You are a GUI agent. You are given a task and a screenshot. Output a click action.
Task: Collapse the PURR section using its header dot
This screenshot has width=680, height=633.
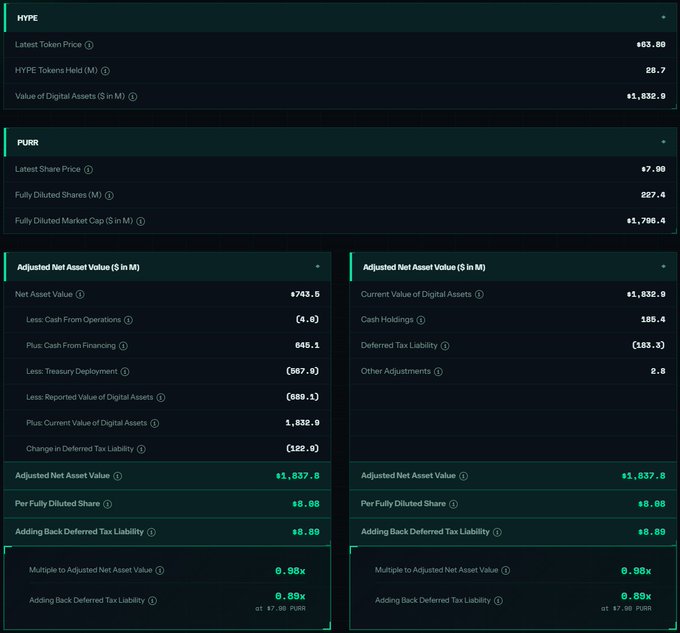(x=663, y=142)
